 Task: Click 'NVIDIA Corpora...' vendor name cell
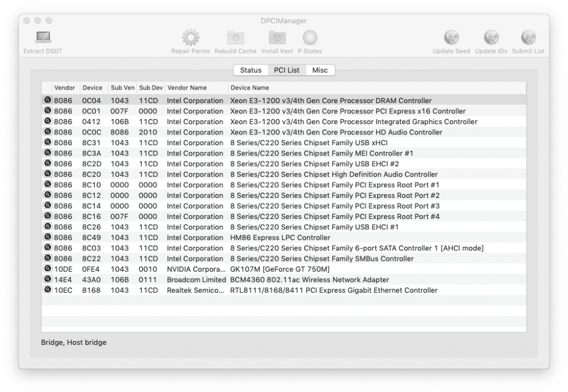tap(196, 269)
